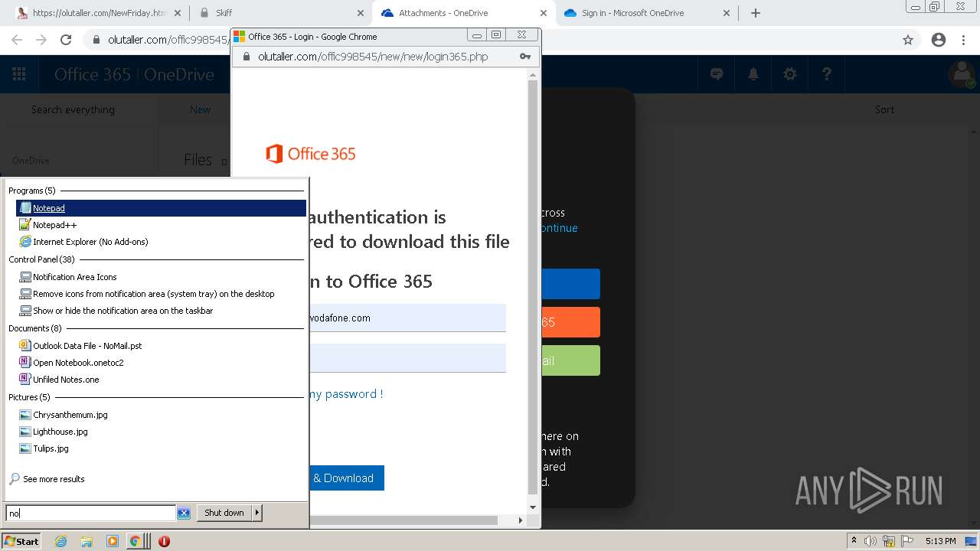Image resolution: width=980 pixels, height=551 pixels.
Task: Open a new Chrome tab
Action: (x=756, y=13)
